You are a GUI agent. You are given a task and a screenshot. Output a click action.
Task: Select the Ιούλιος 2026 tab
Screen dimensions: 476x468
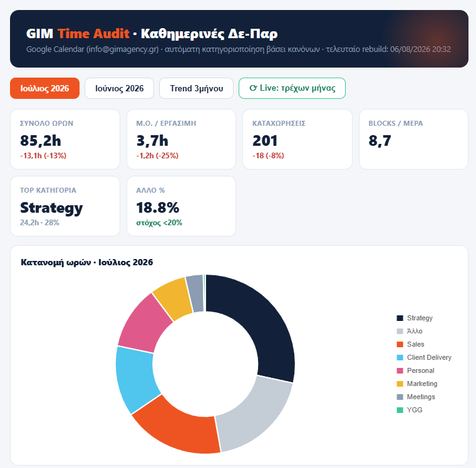(44, 88)
